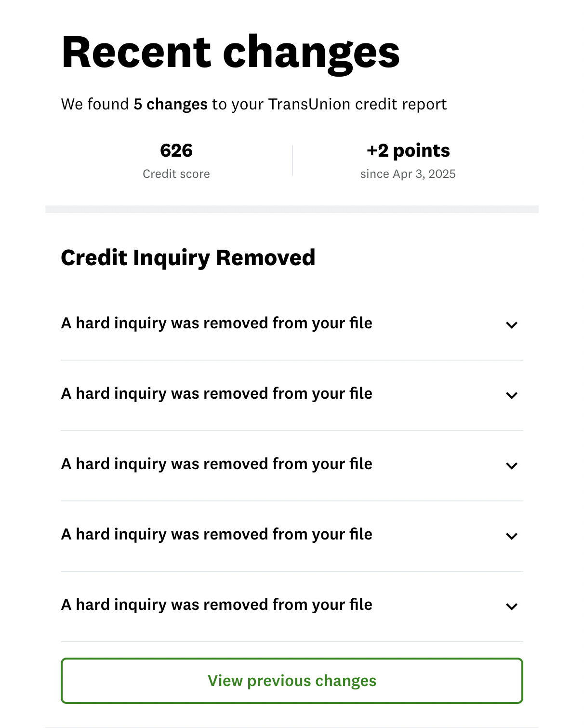This screenshot has height=728, width=584.
Task: Select the +2 points change value
Action: [x=408, y=150]
